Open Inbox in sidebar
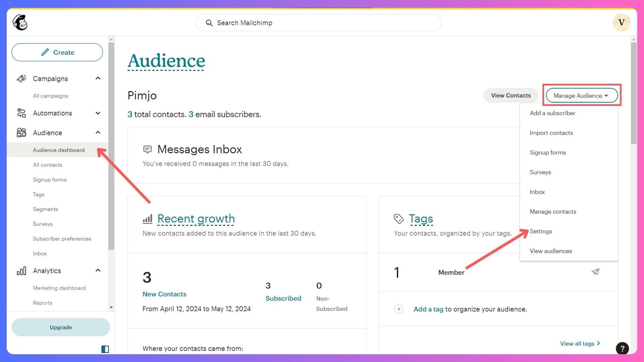 pos(40,253)
